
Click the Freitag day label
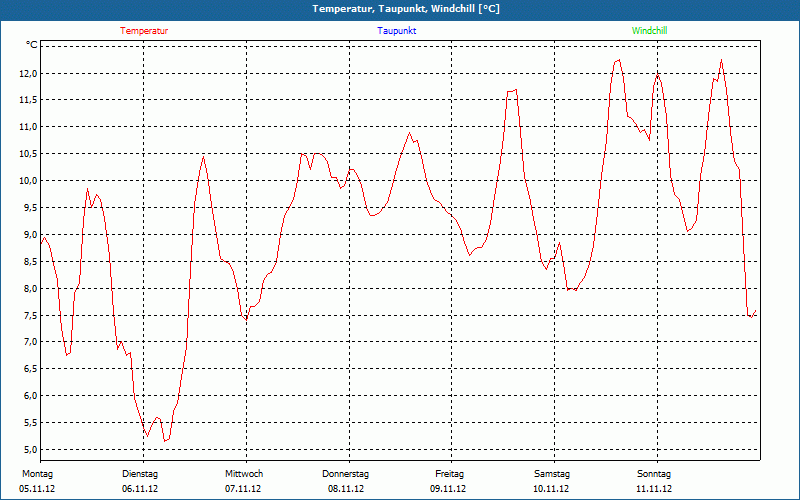[x=449, y=474]
